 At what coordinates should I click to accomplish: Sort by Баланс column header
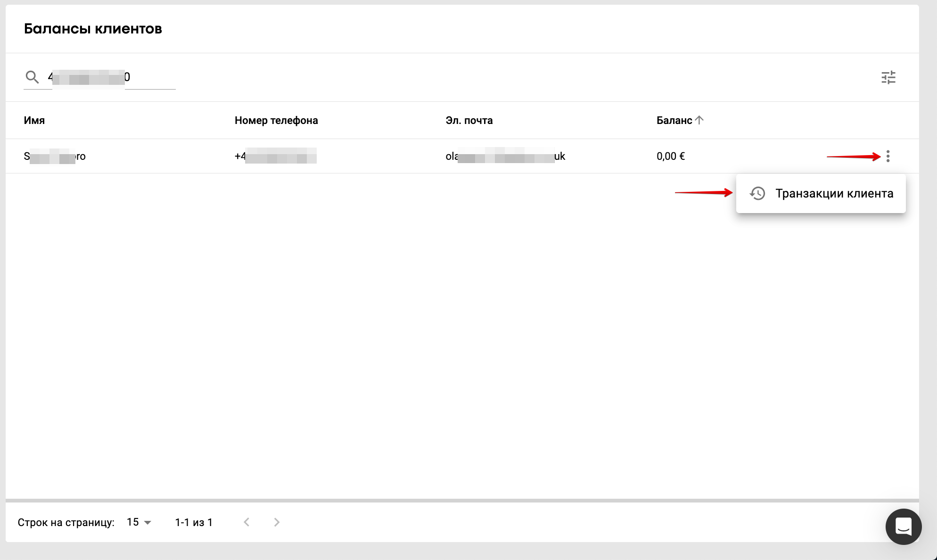point(674,120)
